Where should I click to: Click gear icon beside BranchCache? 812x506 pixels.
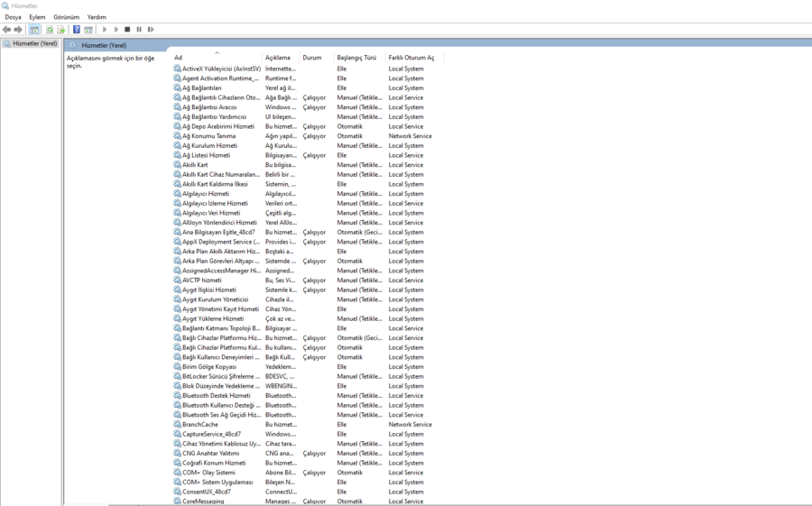tap(177, 424)
